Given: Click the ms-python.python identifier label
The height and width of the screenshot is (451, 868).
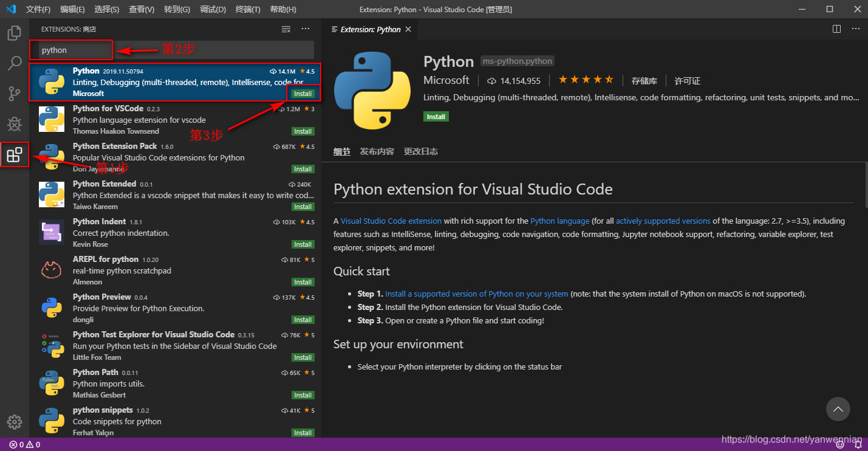Looking at the screenshot, I should 518,61.
